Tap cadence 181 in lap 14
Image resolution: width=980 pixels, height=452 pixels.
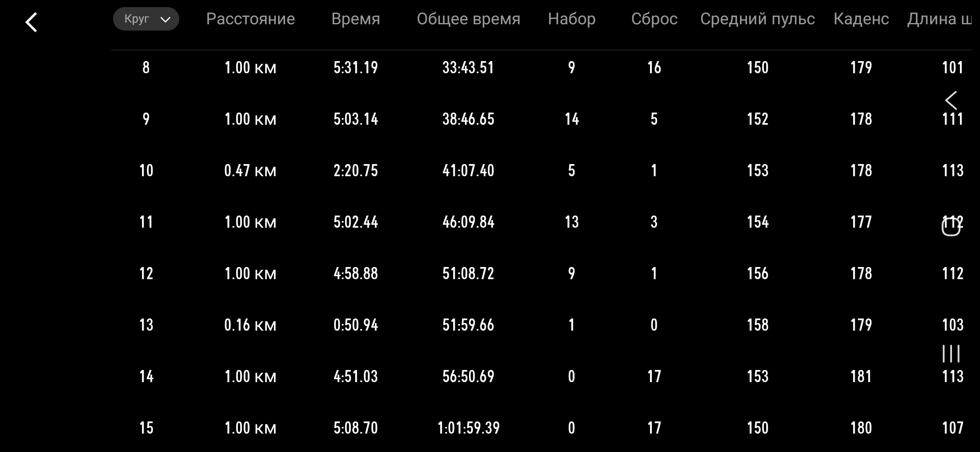[x=861, y=376]
